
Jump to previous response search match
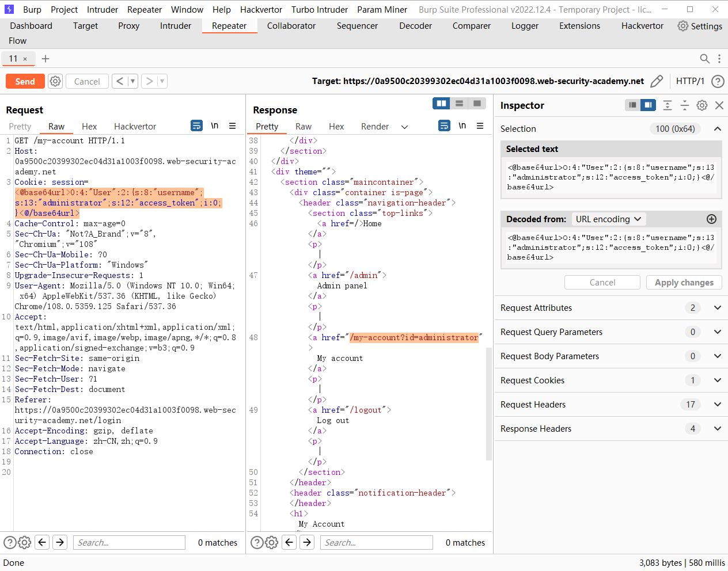click(290, 542)
